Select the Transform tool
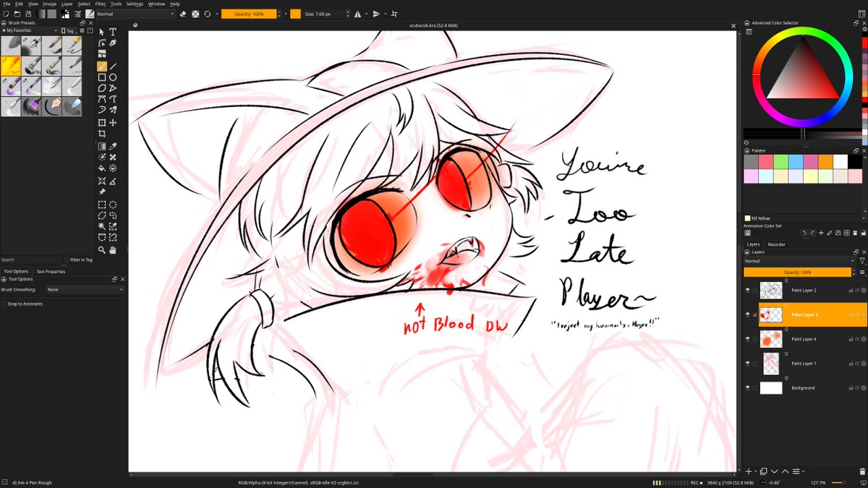 pos(102,123)
